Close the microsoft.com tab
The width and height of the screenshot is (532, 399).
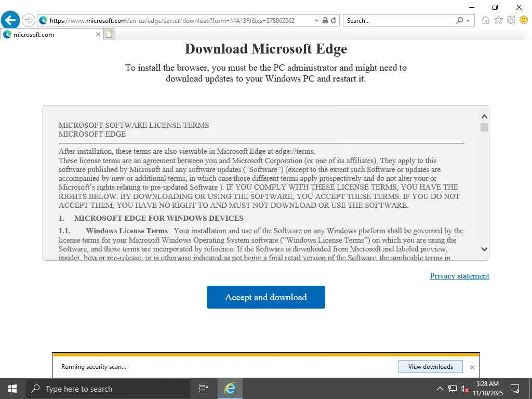(98, 35)
